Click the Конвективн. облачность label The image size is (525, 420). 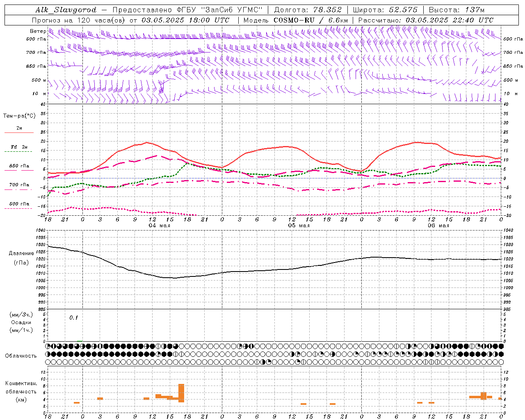point(21,388)
